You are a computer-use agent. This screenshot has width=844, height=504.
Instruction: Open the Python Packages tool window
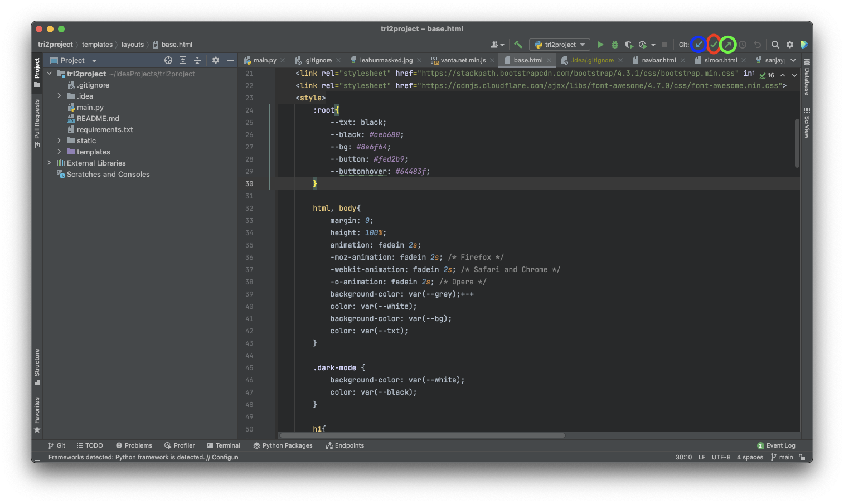[x=283, y=445]
